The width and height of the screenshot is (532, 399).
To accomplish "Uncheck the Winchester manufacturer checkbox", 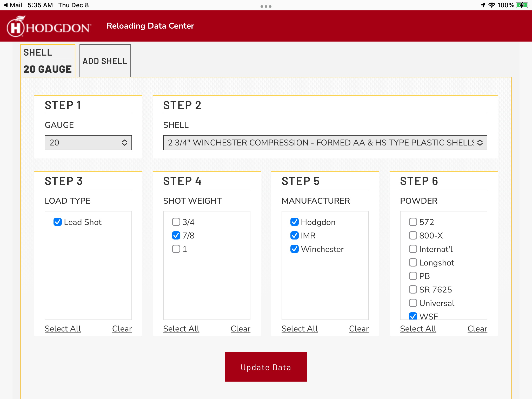I will tap(295, 249).
